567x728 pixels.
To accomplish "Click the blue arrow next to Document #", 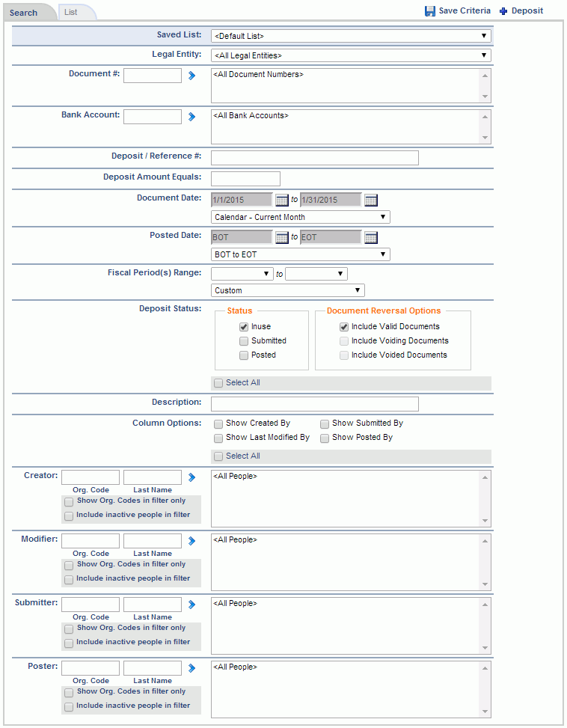I will click(191, 76).
